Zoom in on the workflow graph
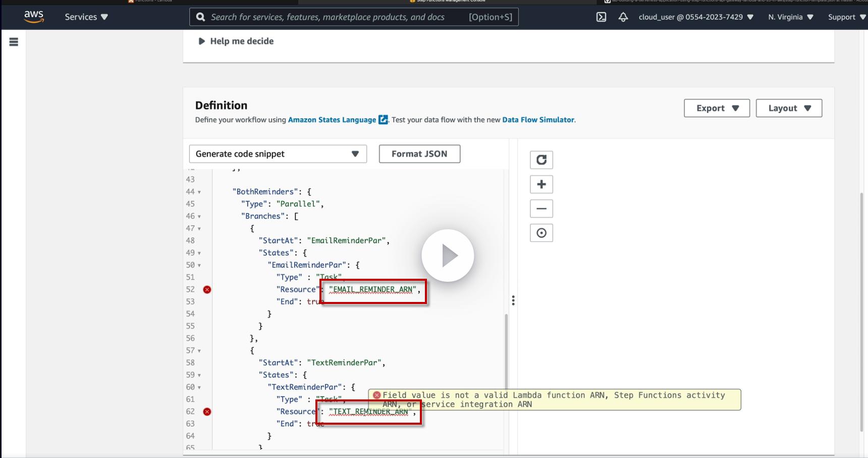 coord(541,184)
